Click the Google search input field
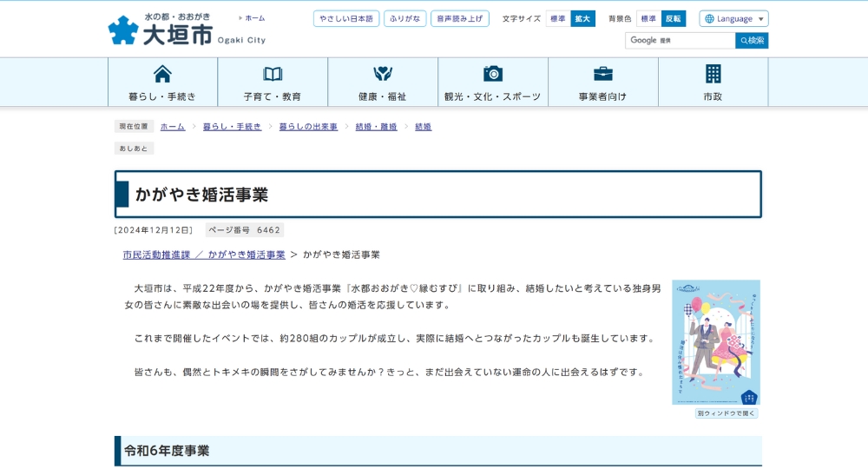Viewport: 868px width, 469px height. click(681, 41)
